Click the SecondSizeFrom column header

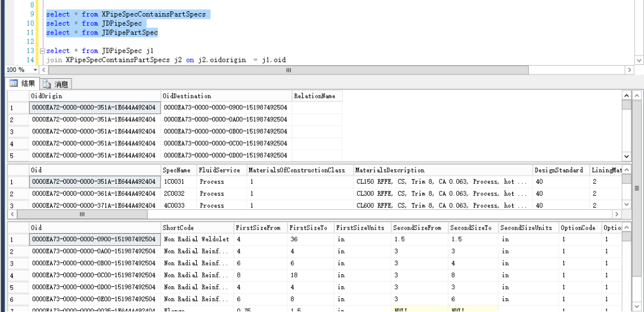[x=419, y=227]
